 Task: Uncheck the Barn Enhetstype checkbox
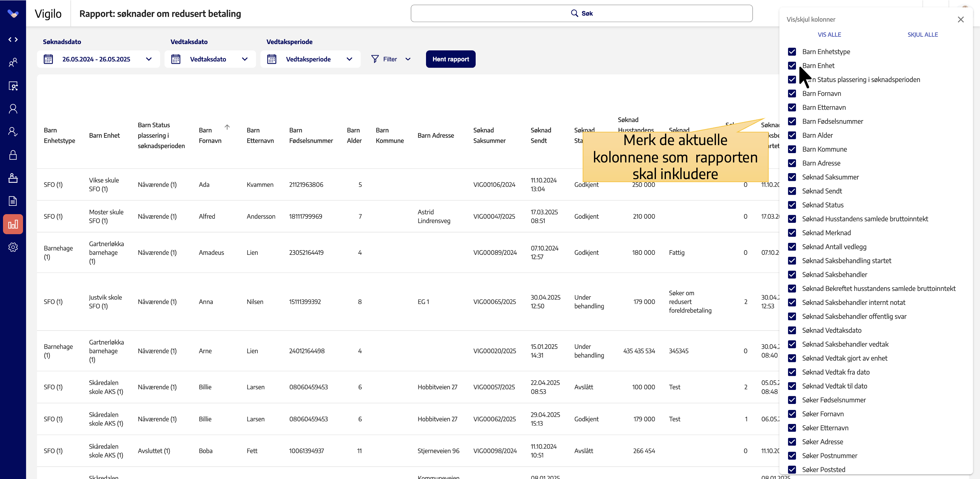tap(792, 52)
